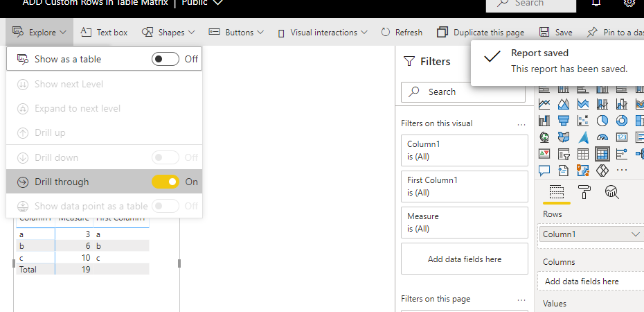Image resolution: width=644 pixels, height=312 pixels.
Task: Select the Card (123) visualization
Action: (x=621, y=137)
